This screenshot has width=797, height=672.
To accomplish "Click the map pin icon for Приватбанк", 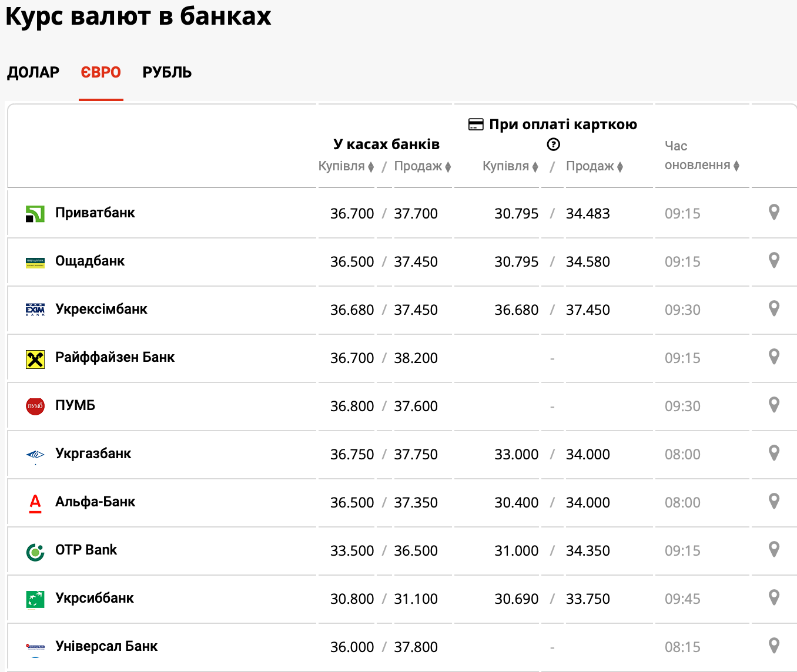I will point(774,212).
